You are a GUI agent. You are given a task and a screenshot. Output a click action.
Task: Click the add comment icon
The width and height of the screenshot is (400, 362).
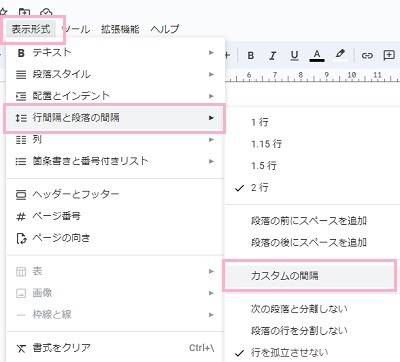[389, 55]
